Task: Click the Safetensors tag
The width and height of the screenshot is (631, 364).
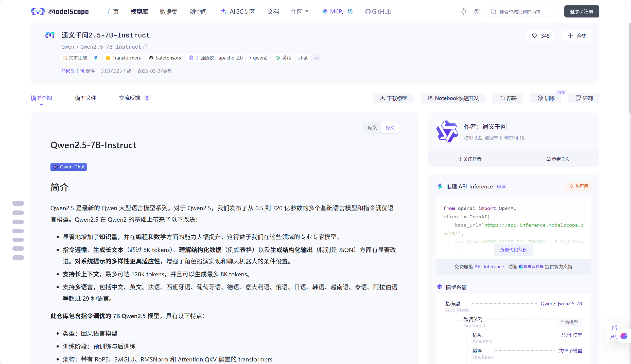Action: click(165, 58)
